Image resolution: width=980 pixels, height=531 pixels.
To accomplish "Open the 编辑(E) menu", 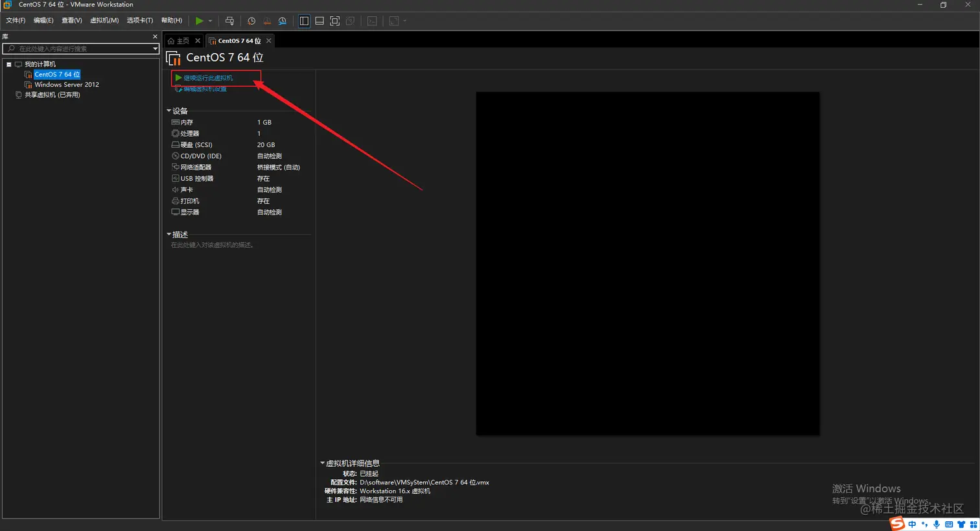I will point(43,21).
